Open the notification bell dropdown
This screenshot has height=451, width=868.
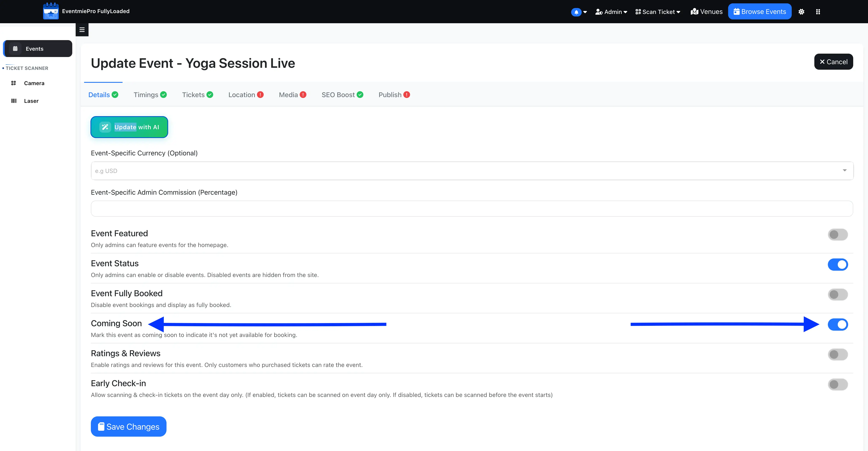(579, 12)
